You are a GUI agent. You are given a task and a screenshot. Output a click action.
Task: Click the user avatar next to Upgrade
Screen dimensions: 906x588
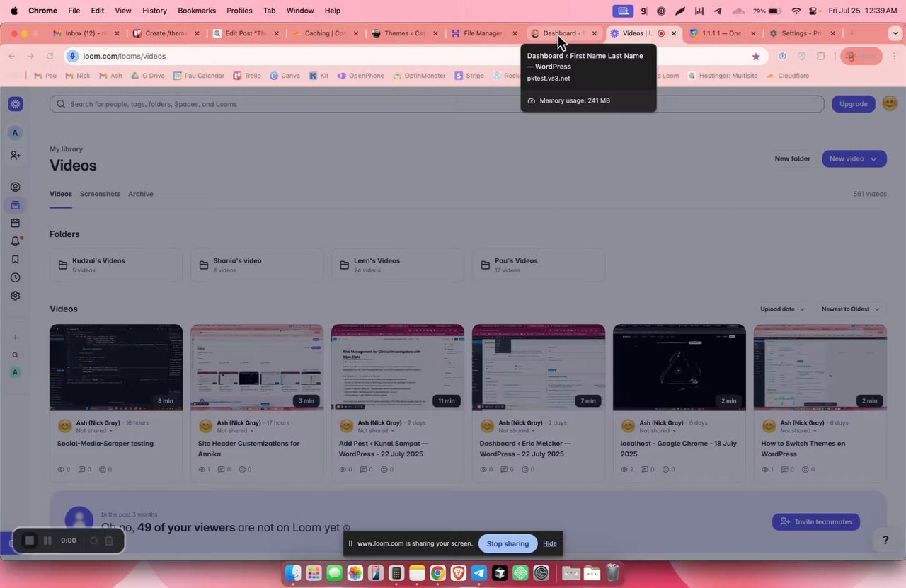point(890,103)
